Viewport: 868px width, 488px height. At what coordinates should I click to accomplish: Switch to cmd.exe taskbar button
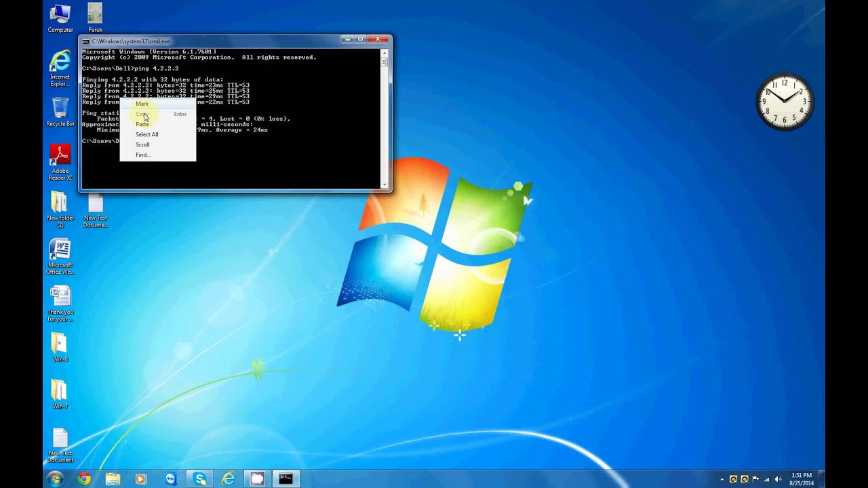click(x=286, y=479)
